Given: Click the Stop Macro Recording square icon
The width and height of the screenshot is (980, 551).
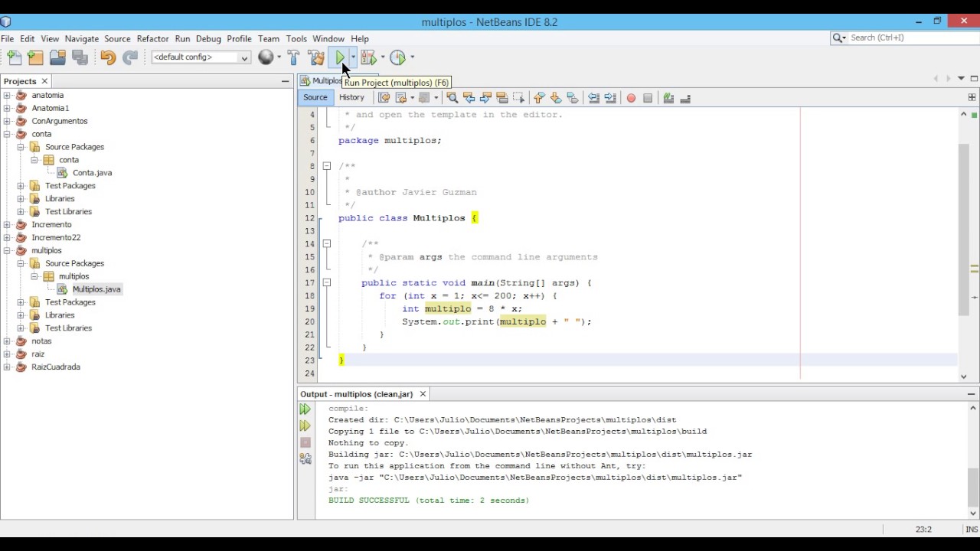Looking at the screenshot, I should pos(648,98).
